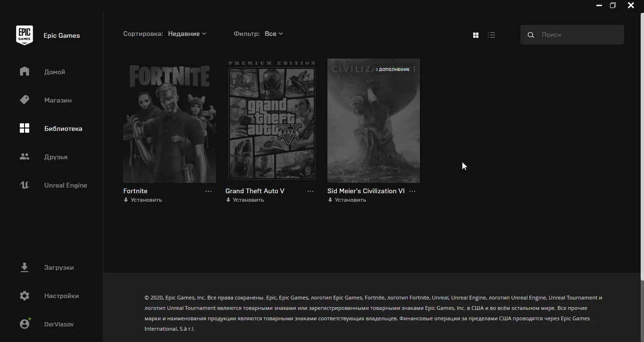Open the Друзья people icon
644x342 pixels.
pos(25,156)
